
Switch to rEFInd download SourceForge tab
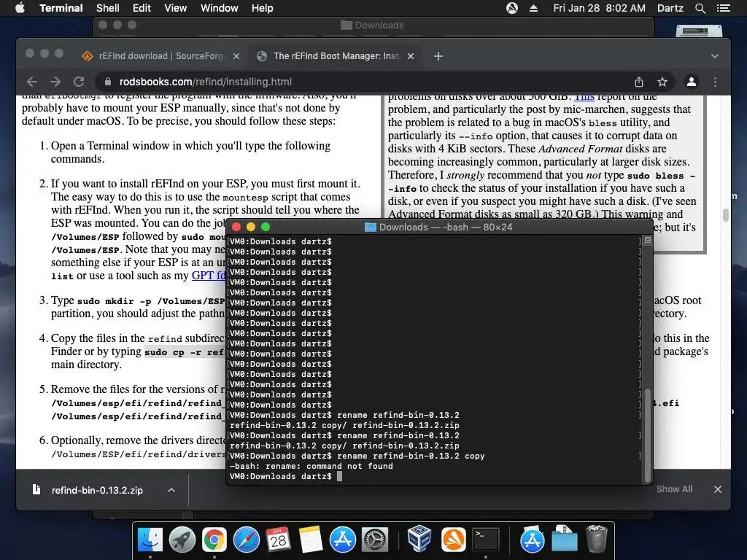tap(161, 56)
